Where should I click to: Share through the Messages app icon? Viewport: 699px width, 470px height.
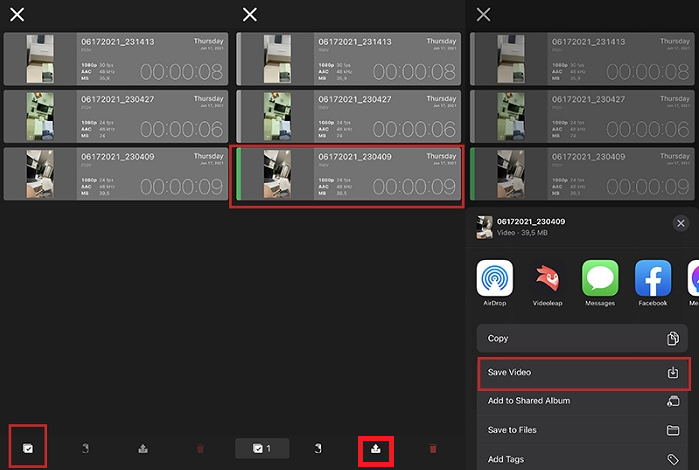pos(600,278)
